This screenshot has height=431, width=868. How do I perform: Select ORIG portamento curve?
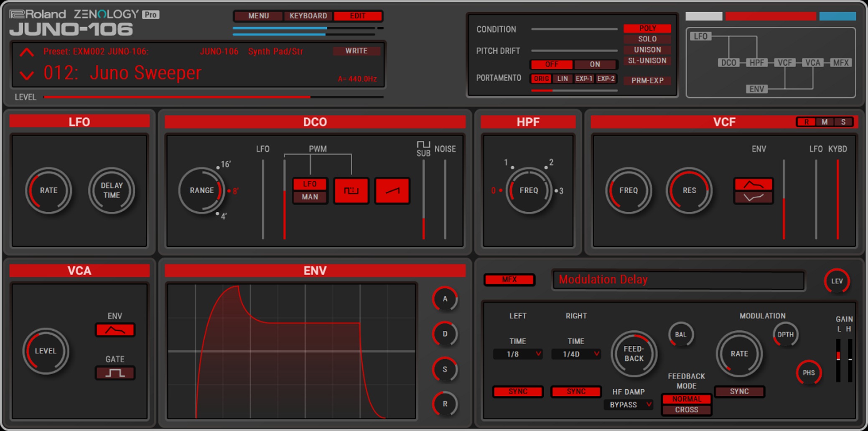(541, 79)
